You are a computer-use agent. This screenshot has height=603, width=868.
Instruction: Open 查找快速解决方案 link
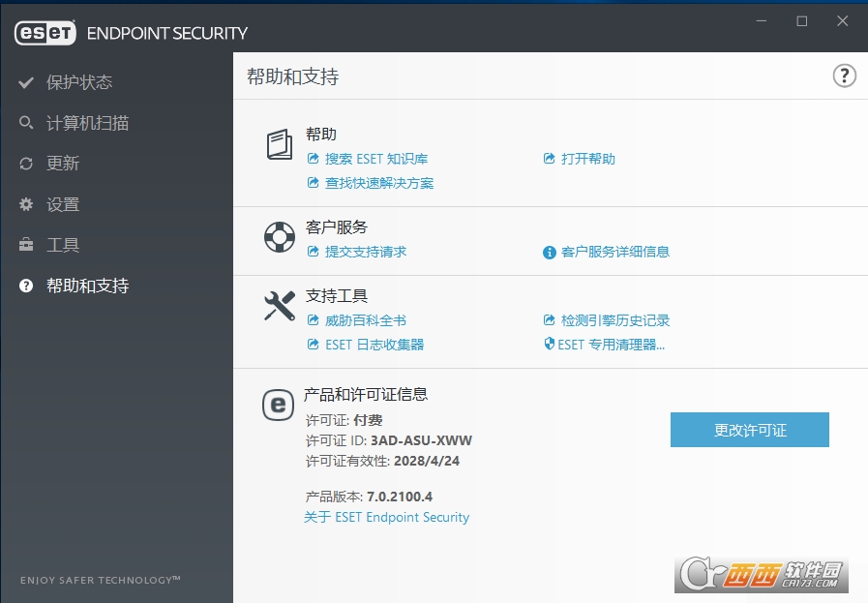pos(379,183)
